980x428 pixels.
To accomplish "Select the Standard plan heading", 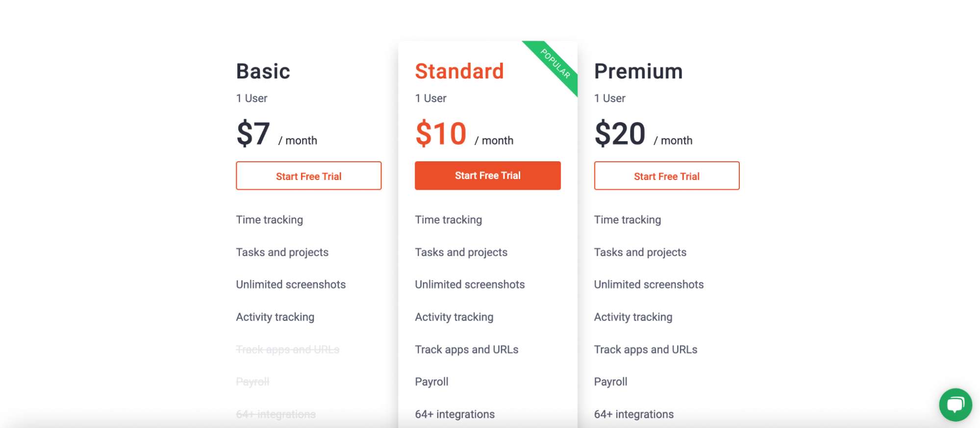I will [x=459, y=71].
